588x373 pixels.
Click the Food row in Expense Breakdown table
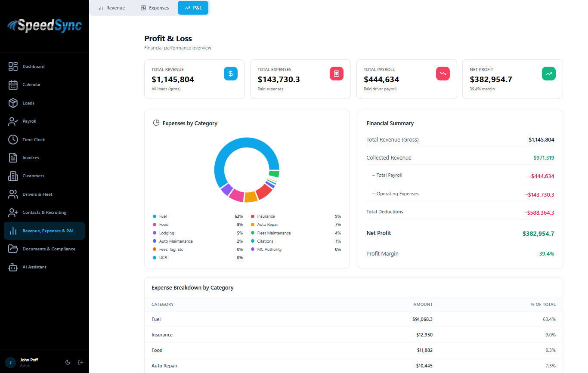[x=353, y=350]
